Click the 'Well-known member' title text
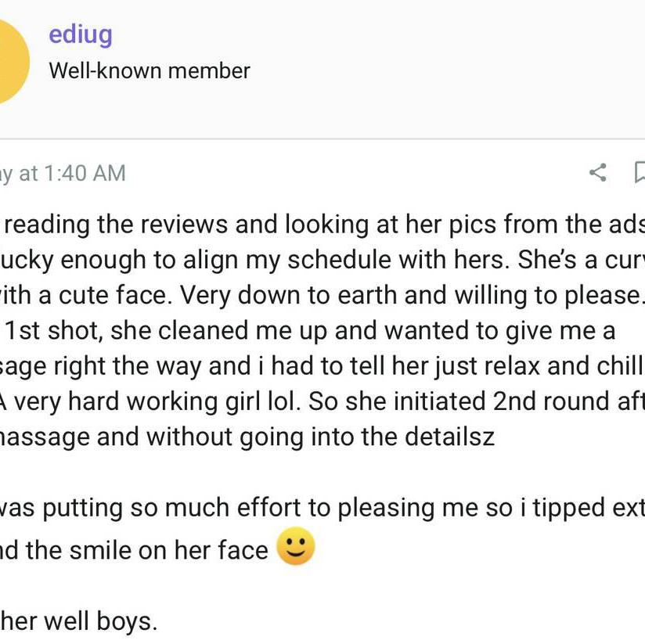 pos(149,70)
